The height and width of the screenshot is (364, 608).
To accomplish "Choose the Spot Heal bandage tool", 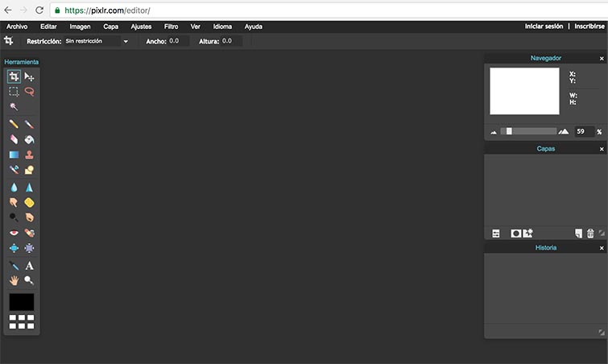I will (x=29, y=233).
